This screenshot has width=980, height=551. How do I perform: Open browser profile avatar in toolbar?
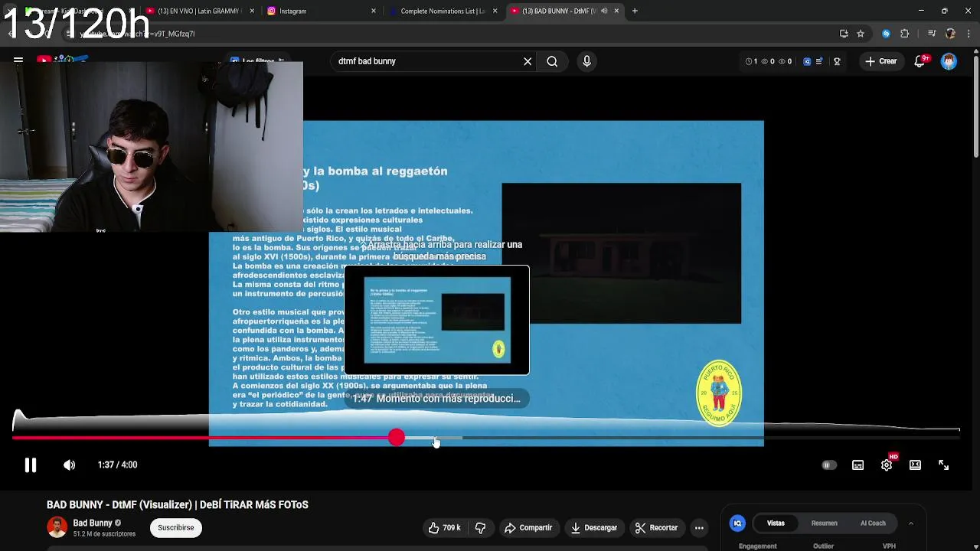[x=950, y=34]
